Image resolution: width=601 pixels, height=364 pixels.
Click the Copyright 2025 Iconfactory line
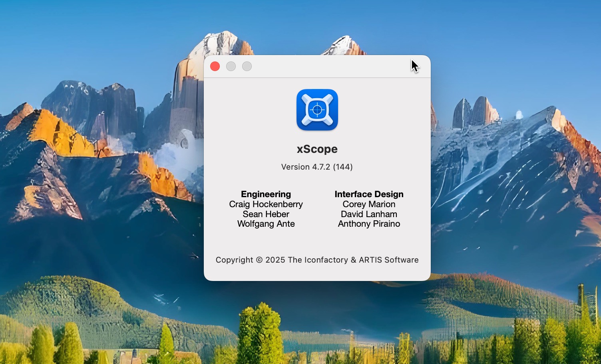[317, 260]
